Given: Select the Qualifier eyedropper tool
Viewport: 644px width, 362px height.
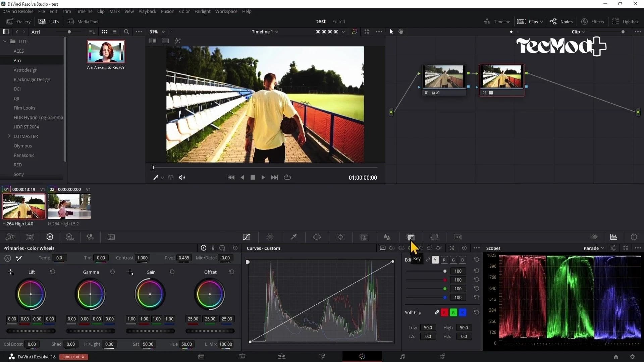Looking at the screenshot, I should coord(293,237).
